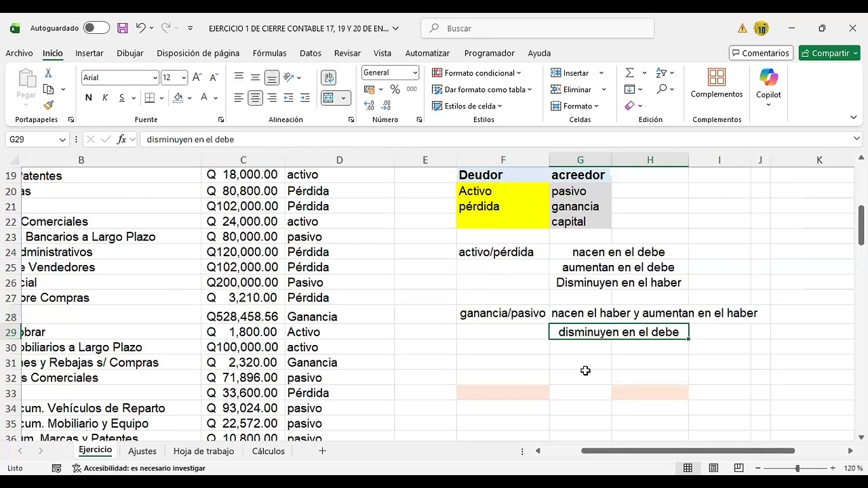868x488 pixels.
Task: Click the clear eraser icon in Edición
Action: 630,106
